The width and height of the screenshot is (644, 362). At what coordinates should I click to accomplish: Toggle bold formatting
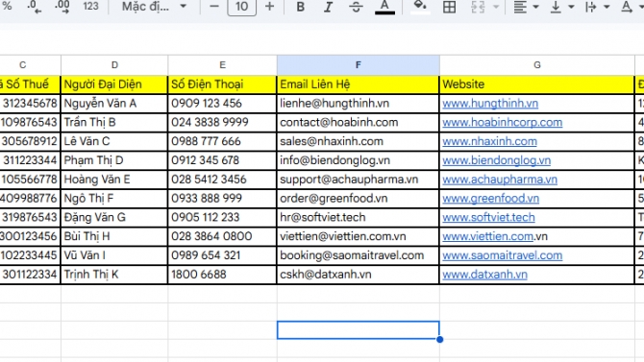pyautogui.click(x=301, y=6)
